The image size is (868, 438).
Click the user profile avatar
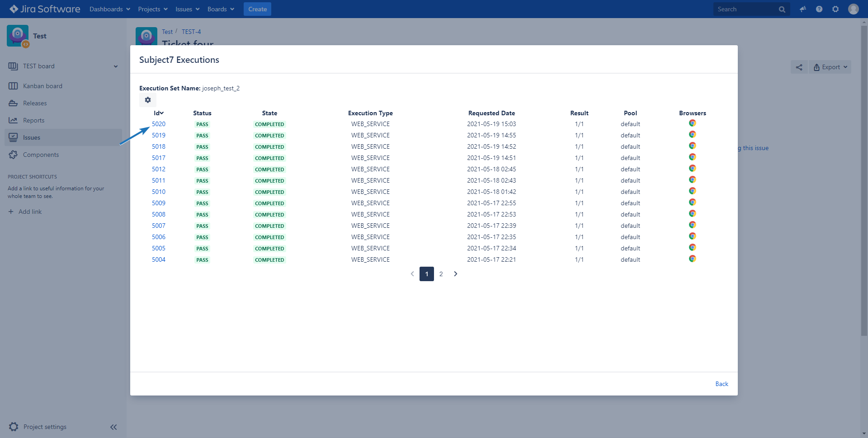(x=853, y=9)
